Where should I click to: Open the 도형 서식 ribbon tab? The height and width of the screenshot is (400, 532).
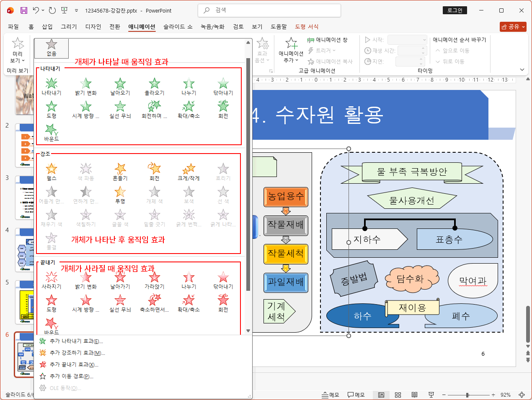[306, 26]
